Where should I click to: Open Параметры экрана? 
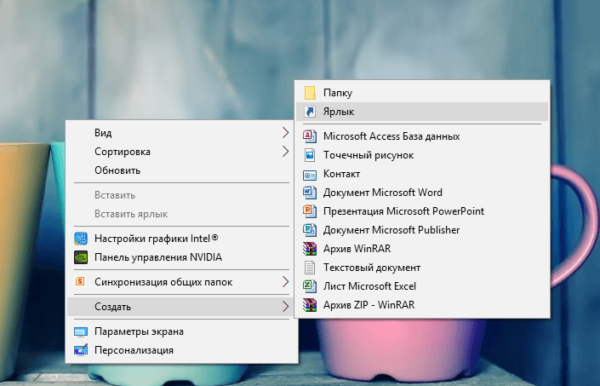click(182, 331)
